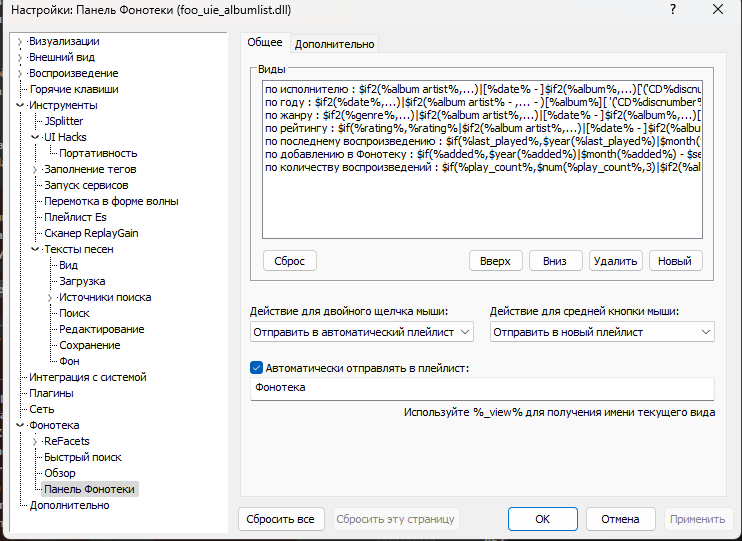Collapse the UI Hacks tree node
742x541 pixels.
tap(35, 137)
